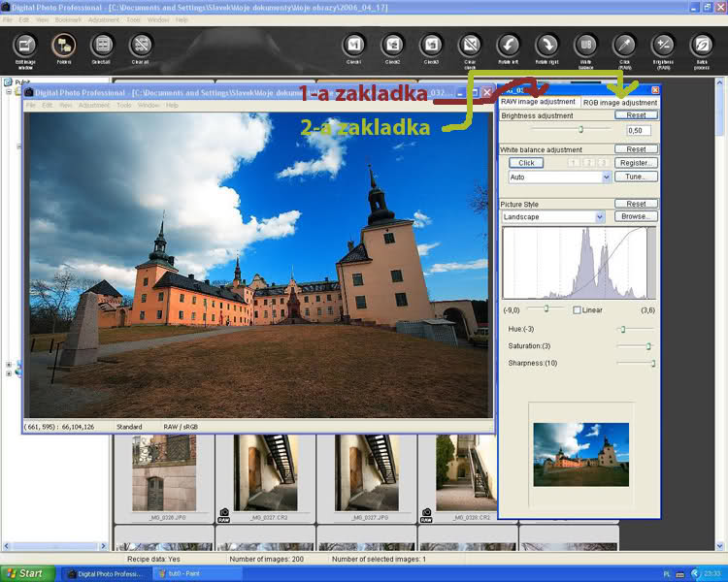
Task: Click the Saturation slider handle
Action: 648,345
